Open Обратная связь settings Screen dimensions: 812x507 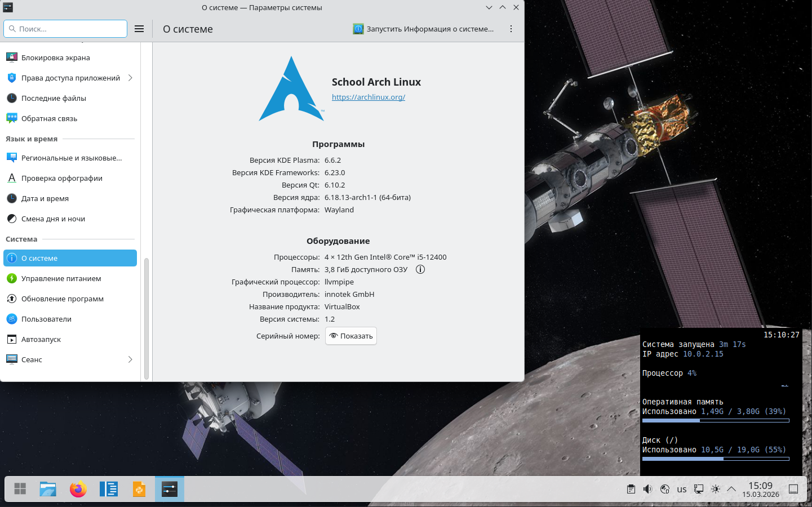70,118
